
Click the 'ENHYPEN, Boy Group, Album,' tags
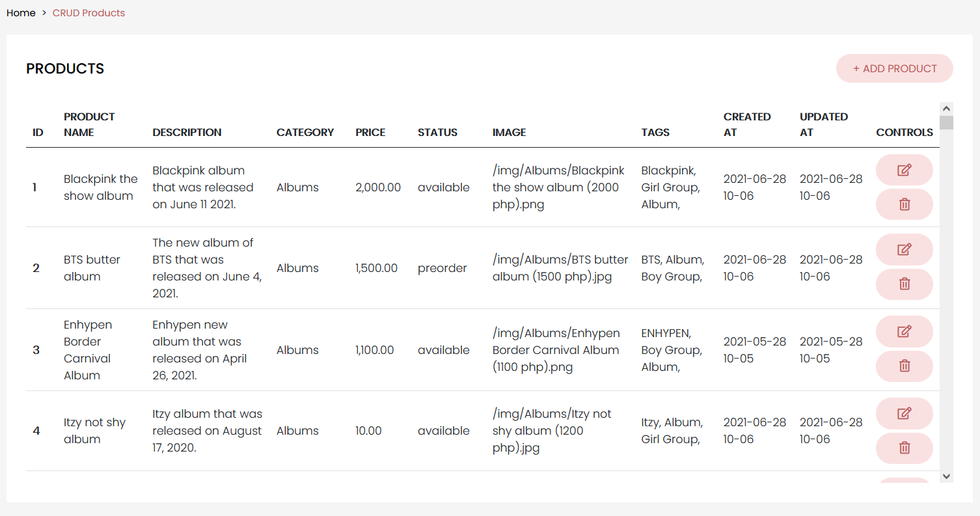(672, 350)
